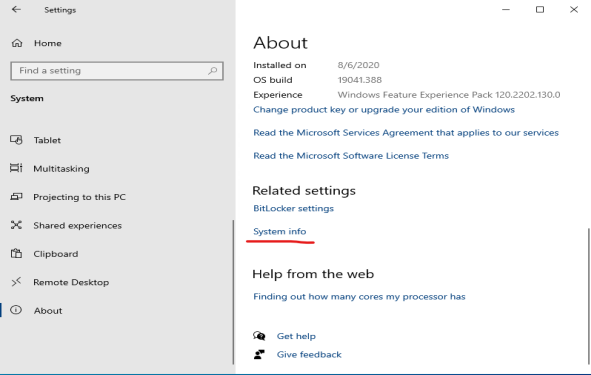
Task: Read the Microsoft Software License Terms
Action: pos(351,156)
